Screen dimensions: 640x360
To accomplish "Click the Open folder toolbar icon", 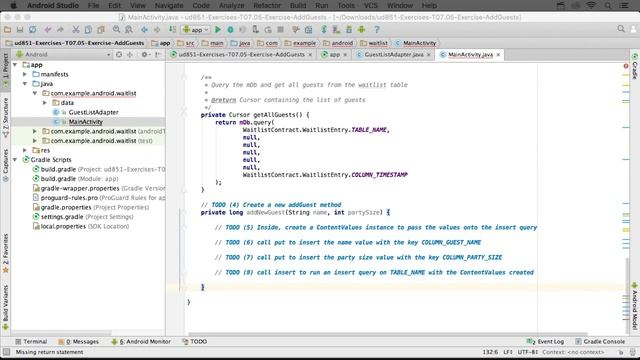I will tap(7, 30).
